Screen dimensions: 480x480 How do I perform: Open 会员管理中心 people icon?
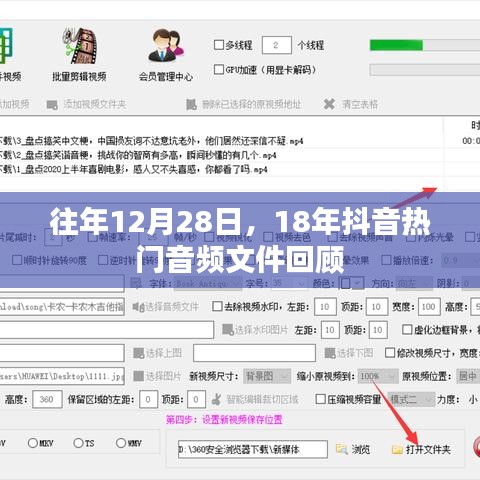tap(166, 46)
